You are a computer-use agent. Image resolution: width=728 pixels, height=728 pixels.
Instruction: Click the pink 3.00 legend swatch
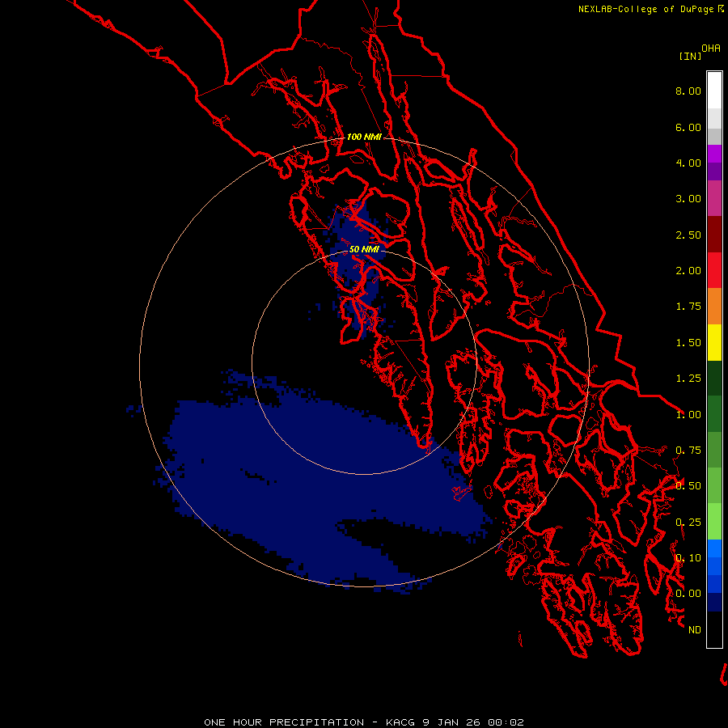coord(714,198)
